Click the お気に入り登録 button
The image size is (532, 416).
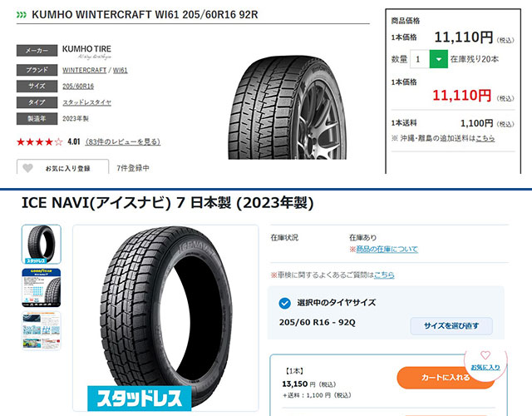click(x=63, y=167)
